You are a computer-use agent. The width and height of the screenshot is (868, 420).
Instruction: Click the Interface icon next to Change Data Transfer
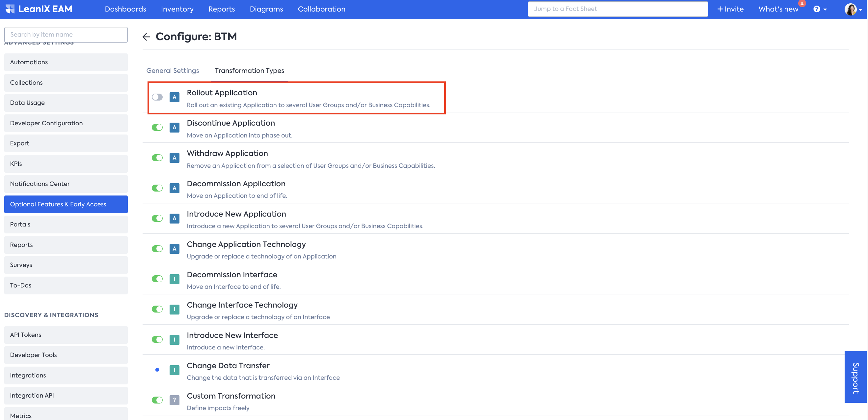point(174,370)
